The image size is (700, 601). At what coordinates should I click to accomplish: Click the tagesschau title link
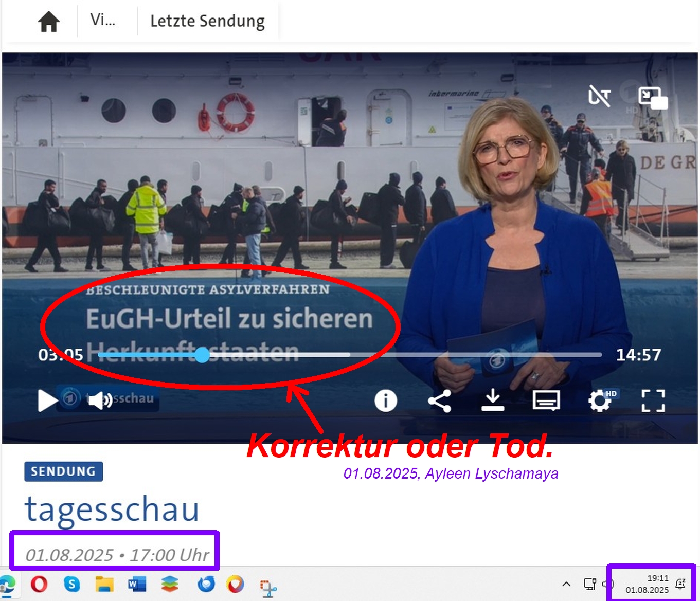pyautogui.click(x=112, y=509)
